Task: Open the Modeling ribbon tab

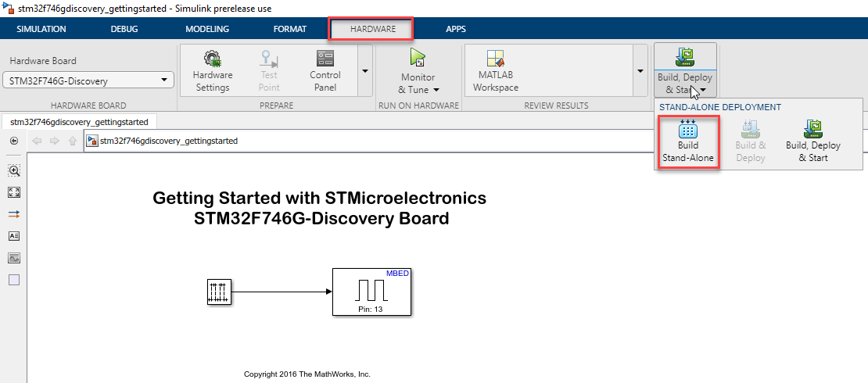Action: [207, 29]
